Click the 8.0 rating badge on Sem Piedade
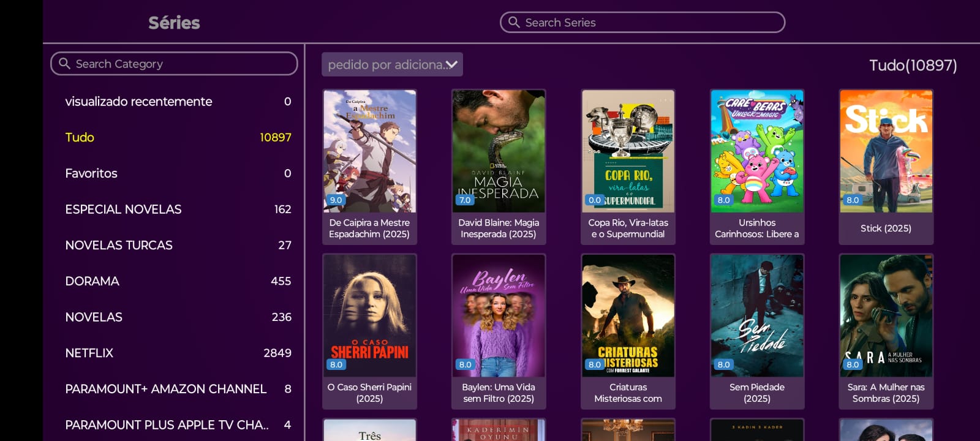The image size is (980, 441). point(723,364)
